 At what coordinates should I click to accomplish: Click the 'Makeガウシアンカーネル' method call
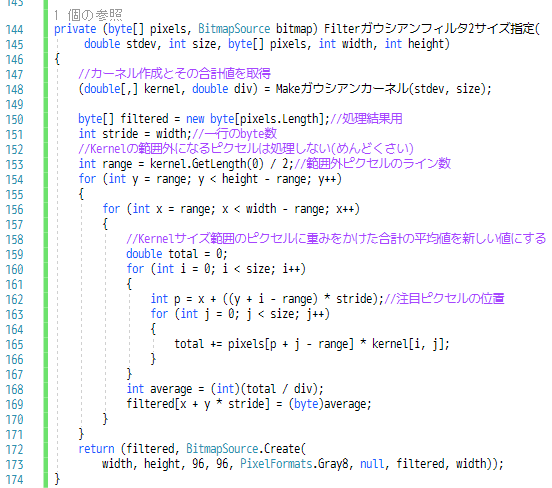click(x=343, y=88)
